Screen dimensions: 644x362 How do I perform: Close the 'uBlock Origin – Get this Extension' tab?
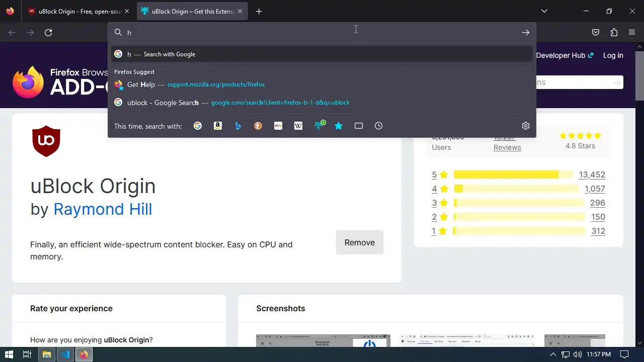240,11
